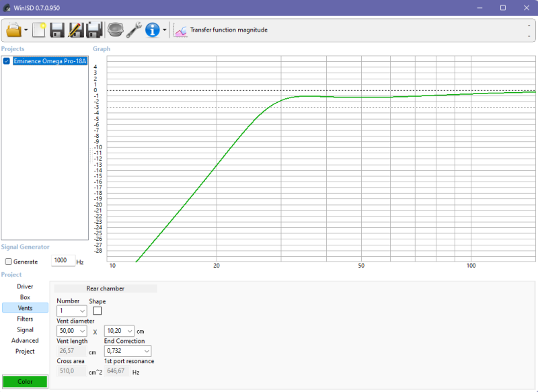This screenshot has height=392, width=538.
Task: Switch to the Driver tab
Action: (25, 286)
